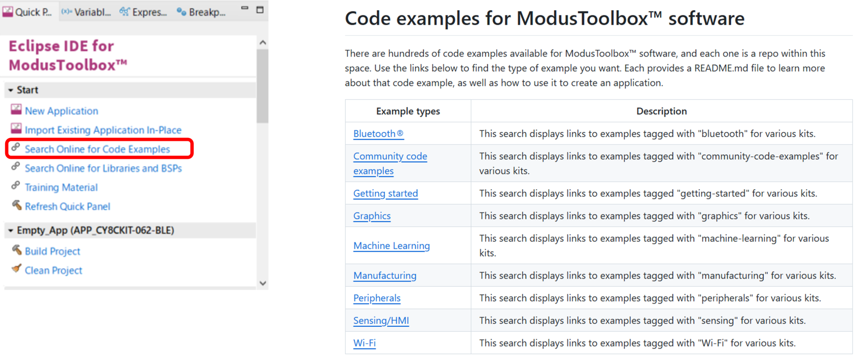This screenshot has height=361, width=868.
Task: Click the machine-learning row description text
Action: click(654, 246)
